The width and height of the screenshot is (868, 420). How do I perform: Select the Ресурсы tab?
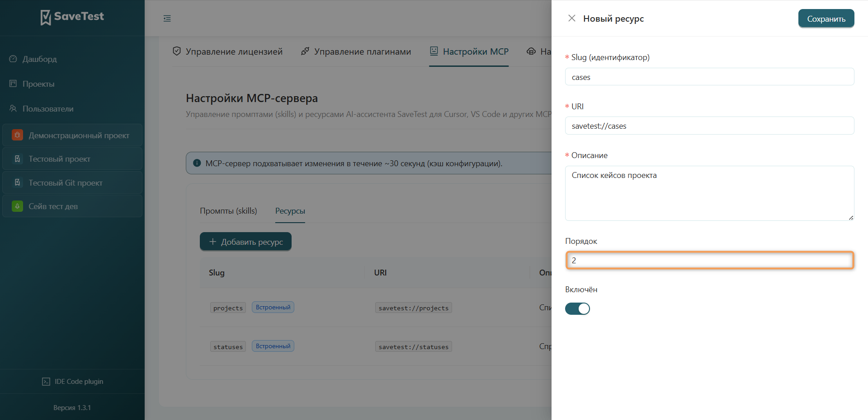290,211
